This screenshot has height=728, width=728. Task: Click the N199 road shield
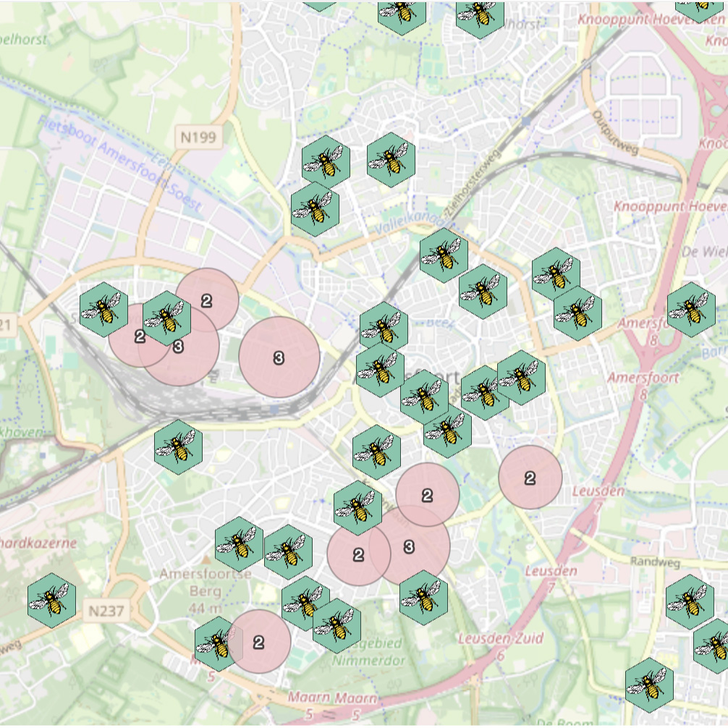198,137
